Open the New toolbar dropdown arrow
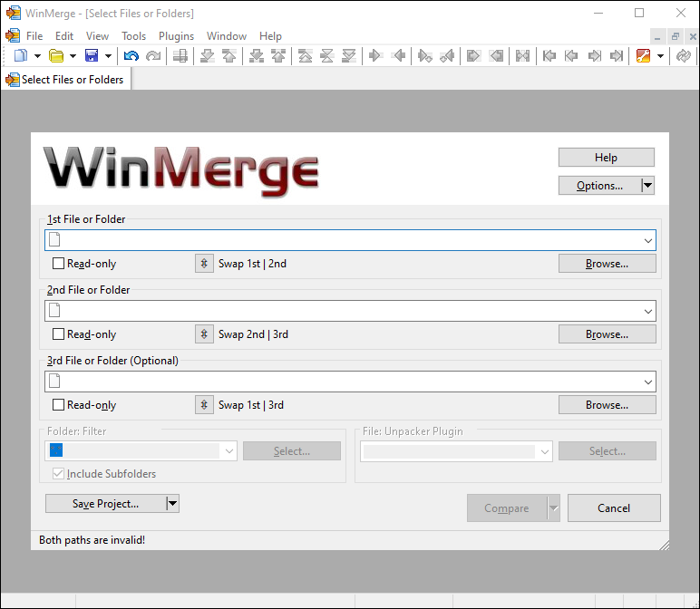 tap(37, 56)
